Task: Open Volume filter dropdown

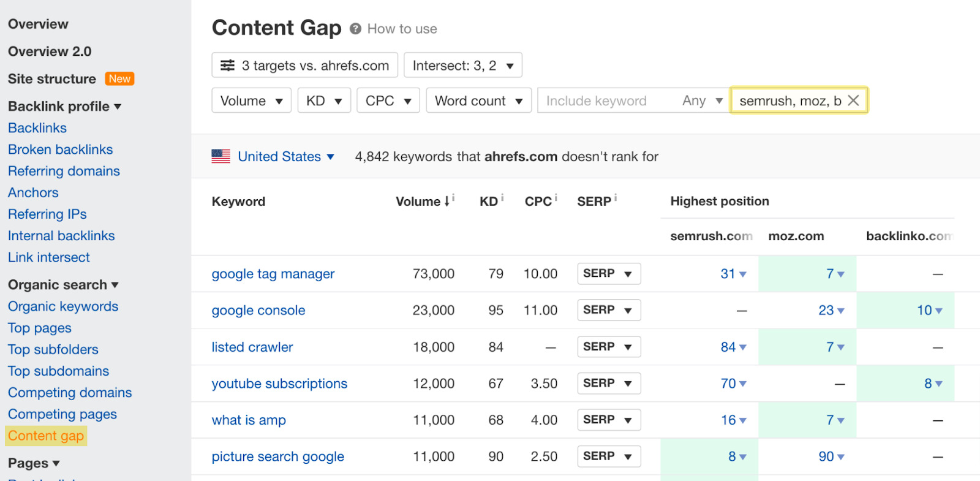Action: tap(252, 100)
